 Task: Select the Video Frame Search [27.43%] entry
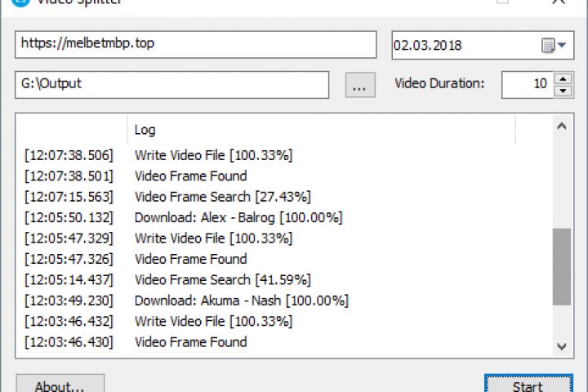[x=222, y=197]
